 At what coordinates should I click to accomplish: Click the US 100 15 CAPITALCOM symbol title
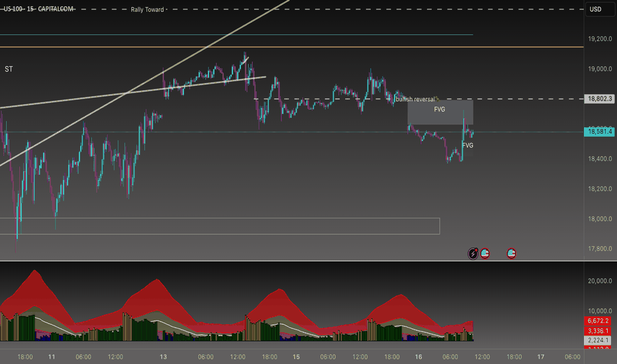(38, 9)
